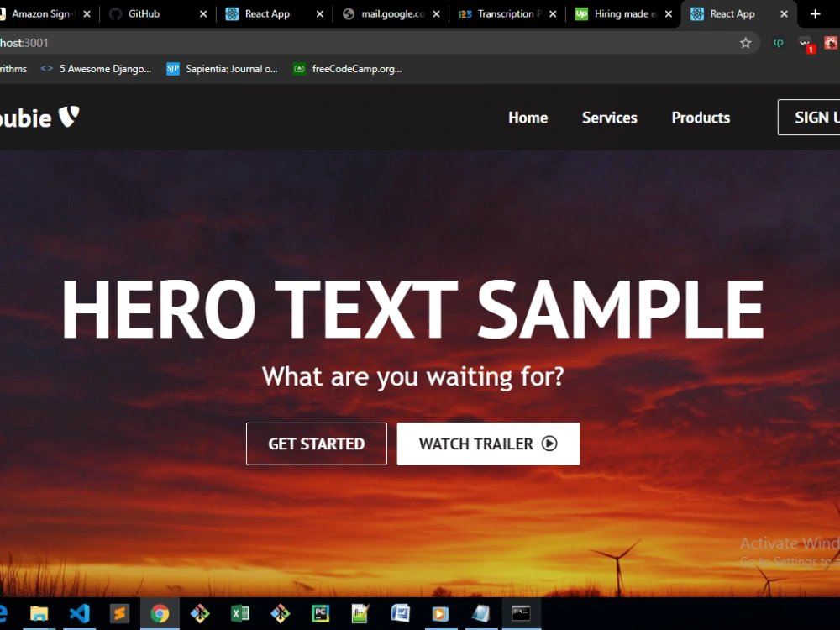Open Git icon between Chrome and Excel
Viewport: 840px width, 630px height.
tap(200, 613)
